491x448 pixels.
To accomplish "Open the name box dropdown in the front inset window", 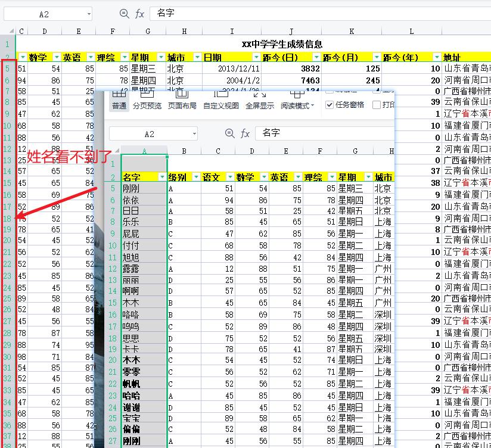I will (x=194, y=134).
